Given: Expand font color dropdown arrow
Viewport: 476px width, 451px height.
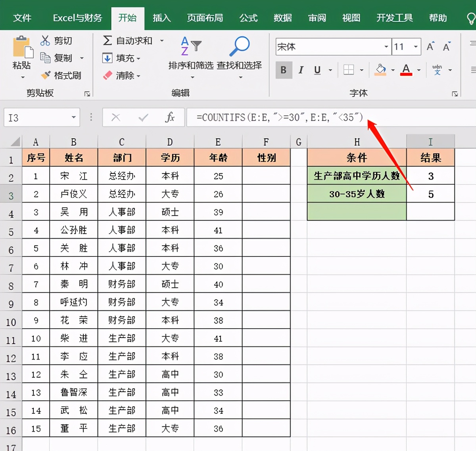Looking at the screenshot, I should click(419, 70).
